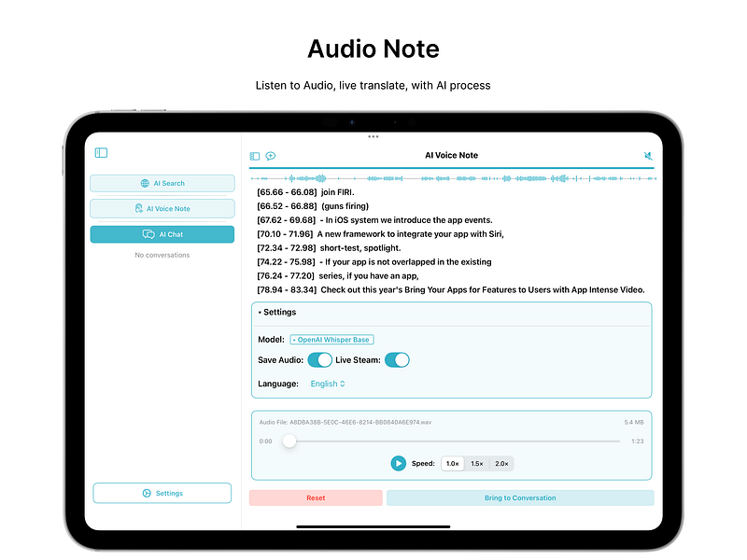Image resolution: width=747 pixels, height=560 pixels.
Task: Select the 1.0x speed option
Action: 452,463
